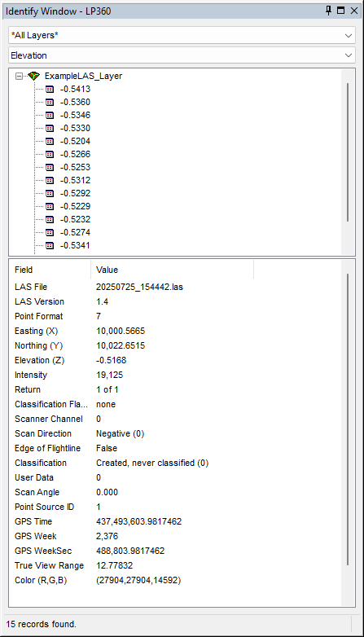Viewport: 364px width, 637px height.
Task: Click the record icon for -0.5413
Action: (50, 89)
